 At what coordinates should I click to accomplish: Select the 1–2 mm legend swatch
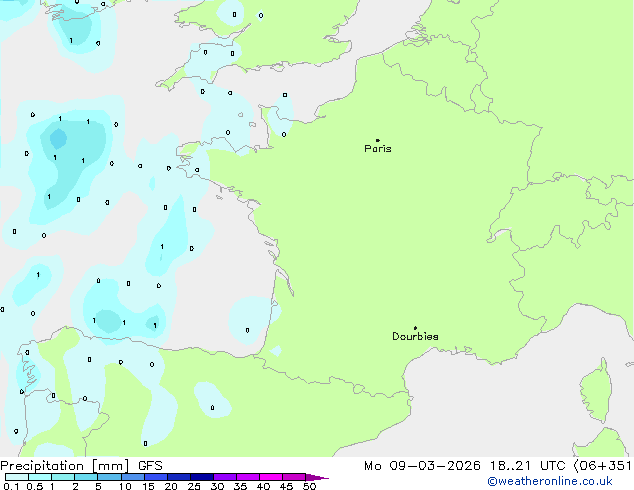pos(63,477)
